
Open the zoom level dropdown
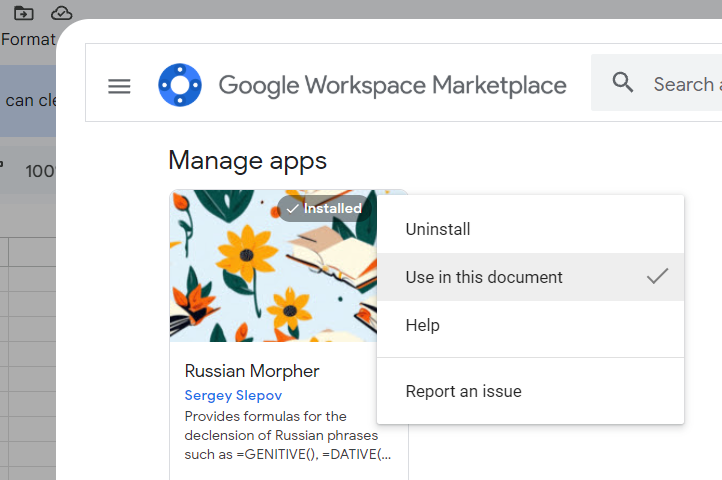pos(38,171)
